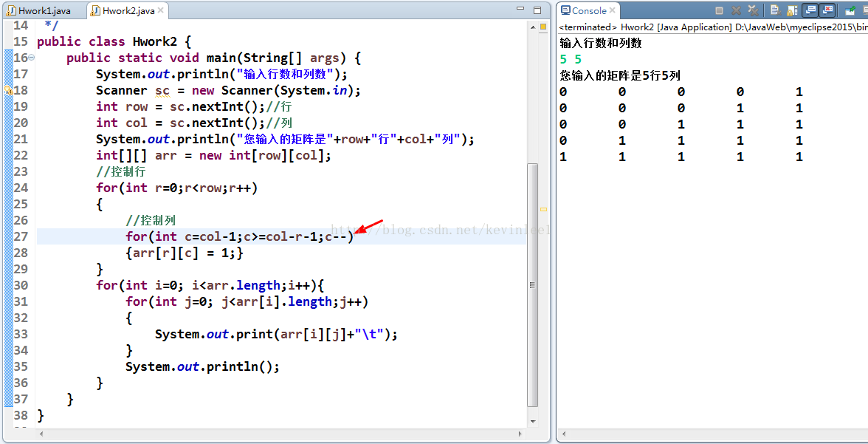Click line number 22 in the gutter
868x444 pixels.
[x=21, y=155]
